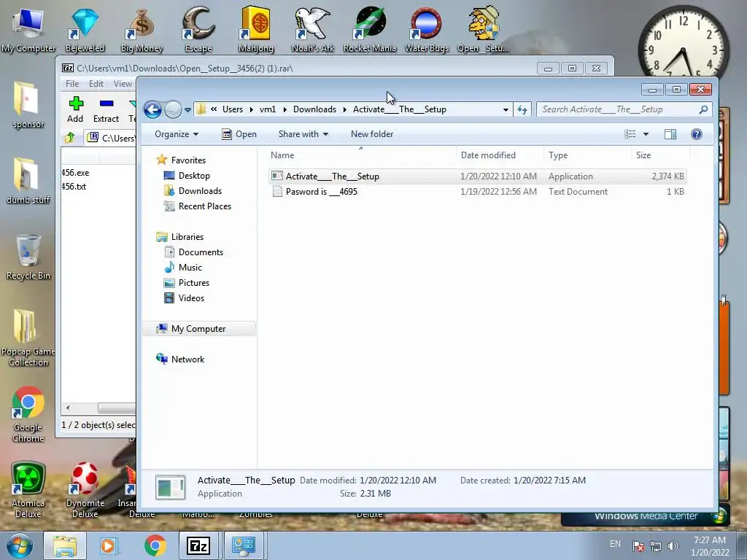Click the 7-Zip taskbar button
Viewport: 747px width, 560px height.
pyautogui.click(x=198, y=545)
